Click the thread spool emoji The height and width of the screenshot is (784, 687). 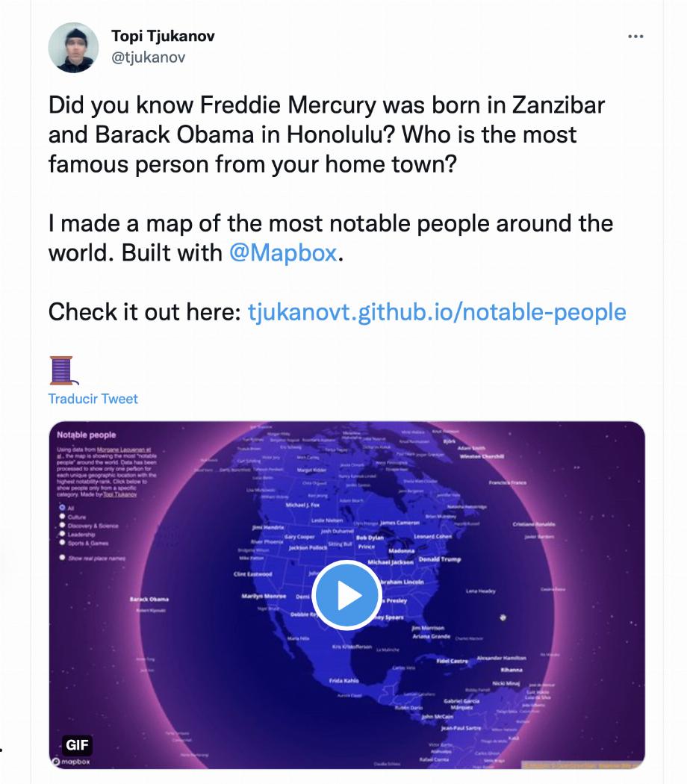point(63,370)
